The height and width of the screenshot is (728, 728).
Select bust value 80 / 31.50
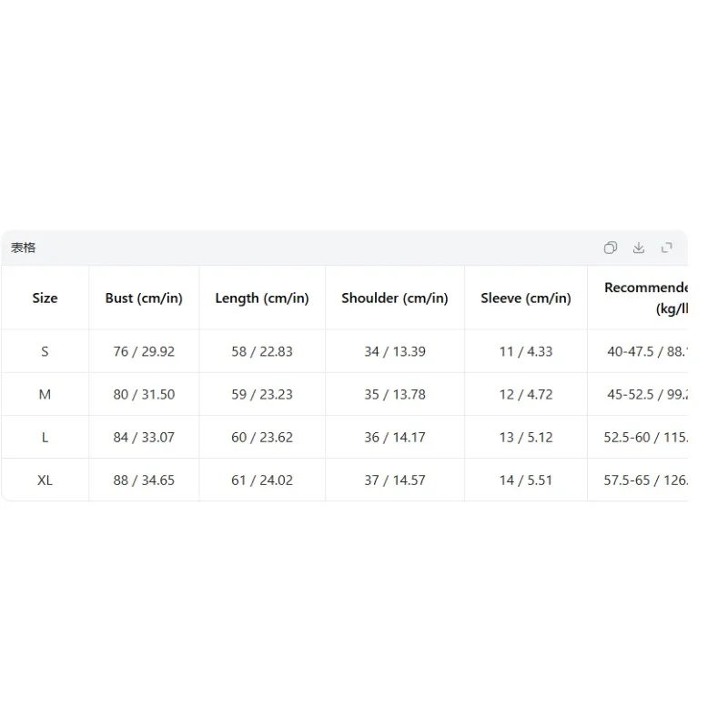(x=144, y=394)
